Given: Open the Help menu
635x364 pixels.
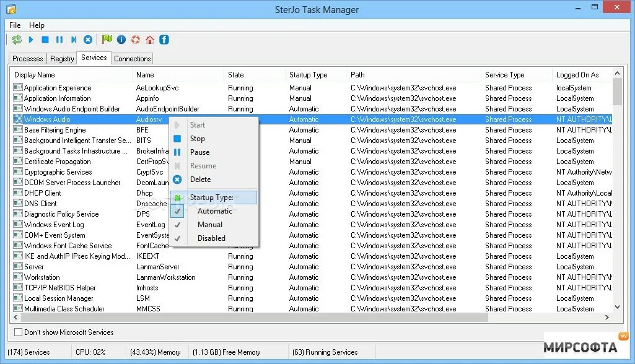Looking at the screenshot, I should (37, 25).
